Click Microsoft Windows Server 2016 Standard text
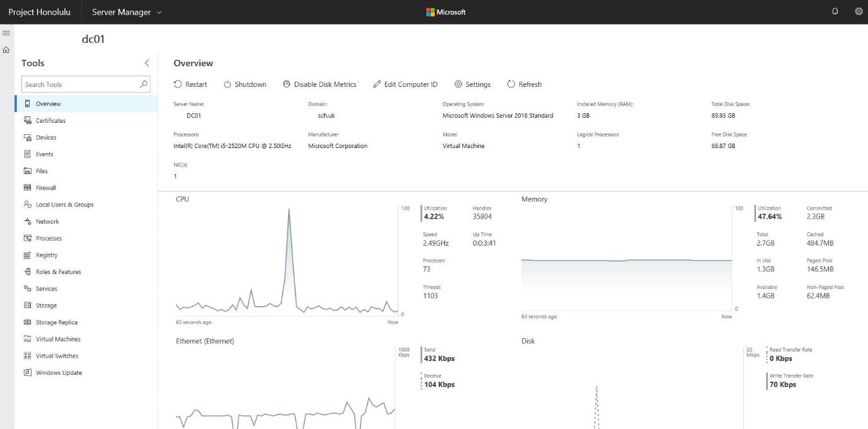The image size is (868, 429). pyautogui.click(x=498, y=116)
